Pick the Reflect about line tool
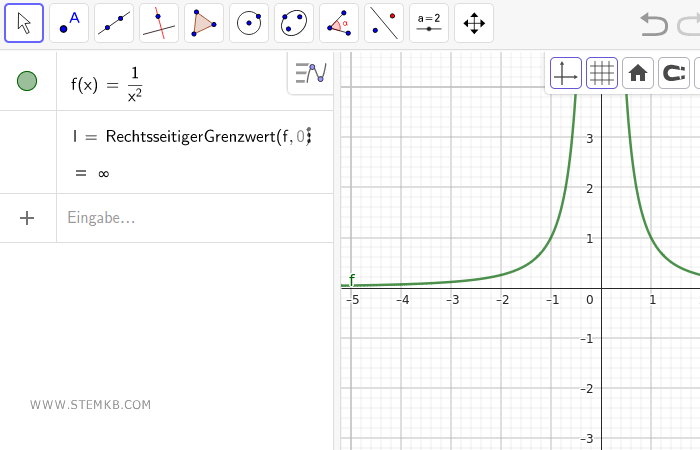Image resolution: width=700 pixels, height=450 pixels. (x=384, y=23)
